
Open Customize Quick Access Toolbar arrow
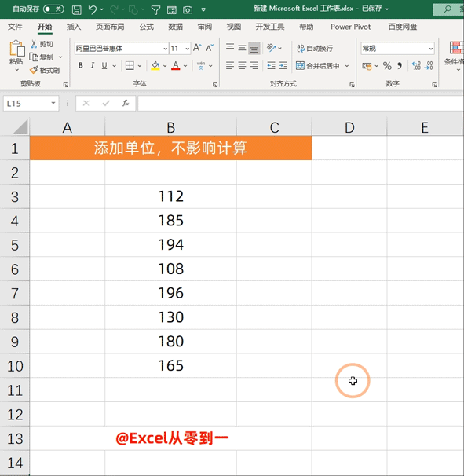(x=203, y=10)
